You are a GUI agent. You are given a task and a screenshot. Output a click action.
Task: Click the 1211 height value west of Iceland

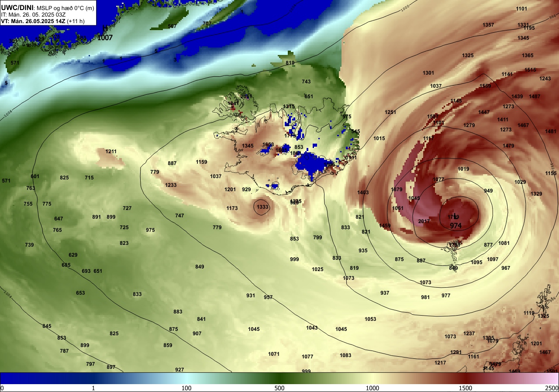coord(111,152)
